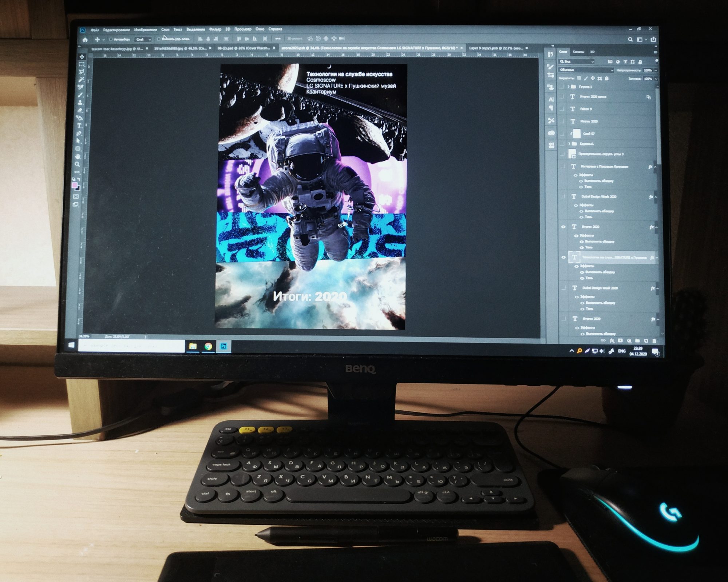This screenshot has width=728, height=582.
Task: Enable the Автовыбор checkbox
Action: coord(111,39)
